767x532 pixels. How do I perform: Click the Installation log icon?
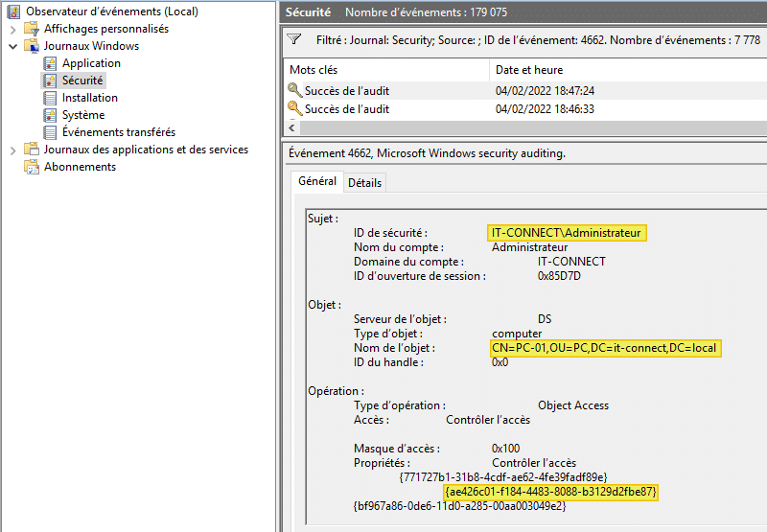(50, 98)
